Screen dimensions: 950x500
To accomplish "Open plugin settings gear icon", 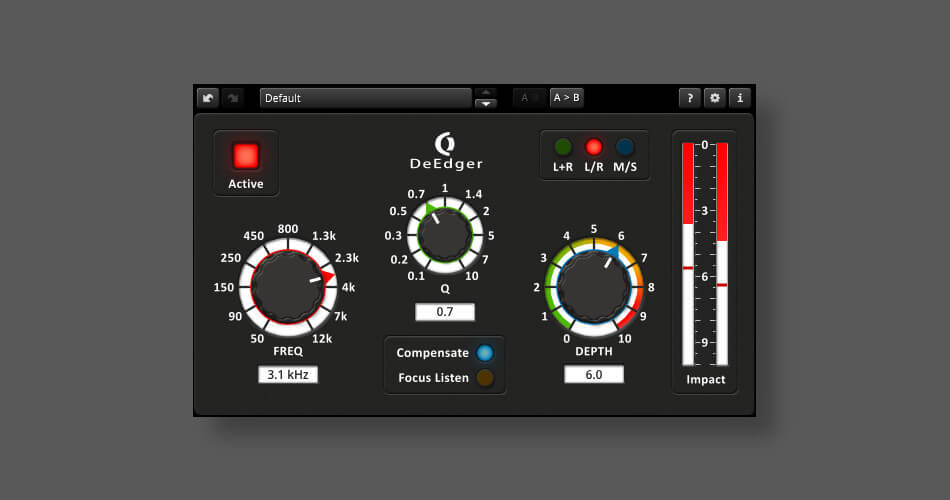I will pyautogui.click(x=714, y=98).
